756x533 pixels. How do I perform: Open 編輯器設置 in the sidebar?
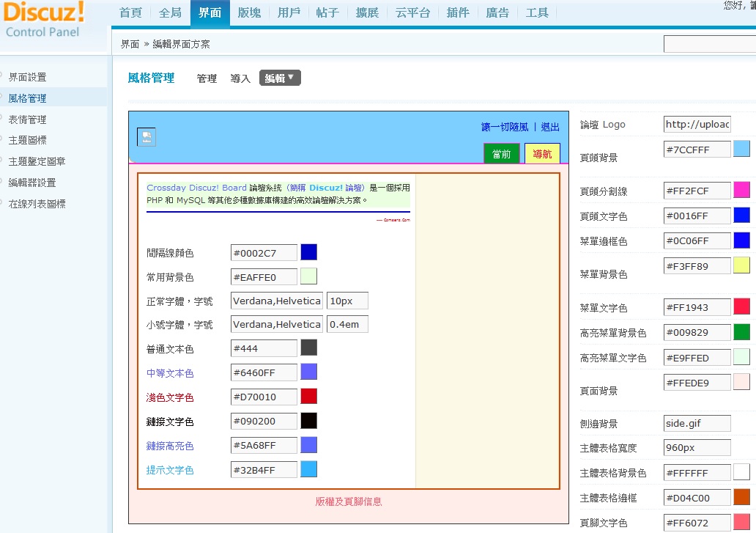[x=32, y=183]
